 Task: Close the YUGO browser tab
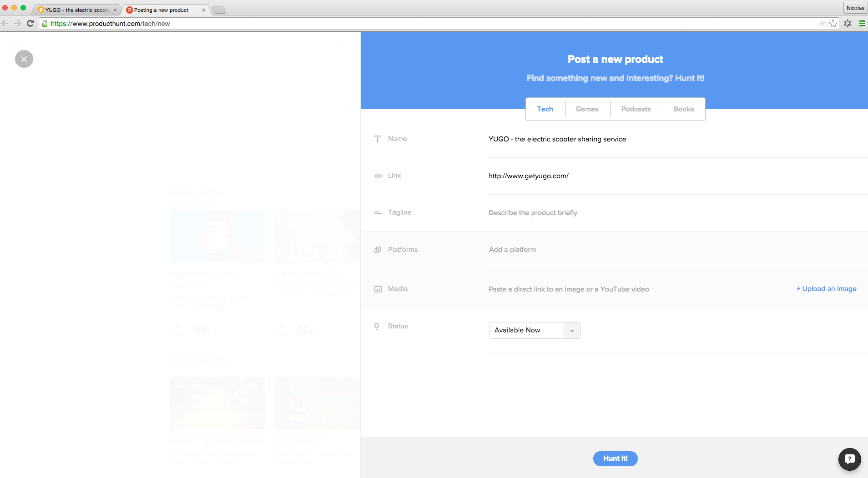tap(115, 10)
